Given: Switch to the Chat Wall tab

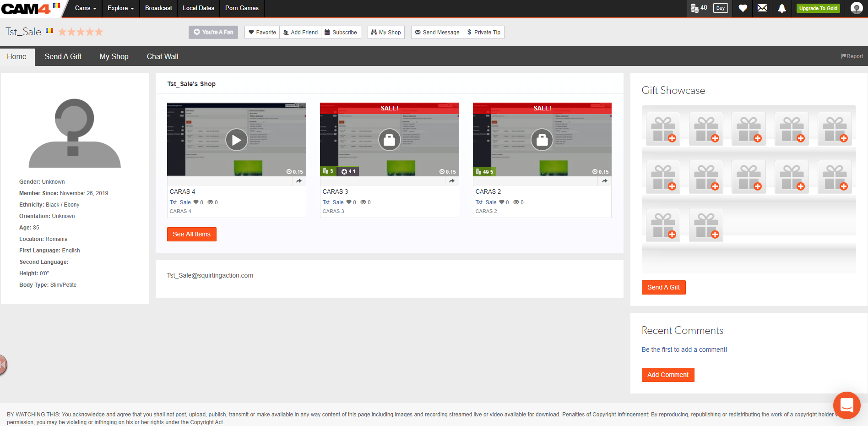Looking at the screenshot, I should click(x=163, y=57).
